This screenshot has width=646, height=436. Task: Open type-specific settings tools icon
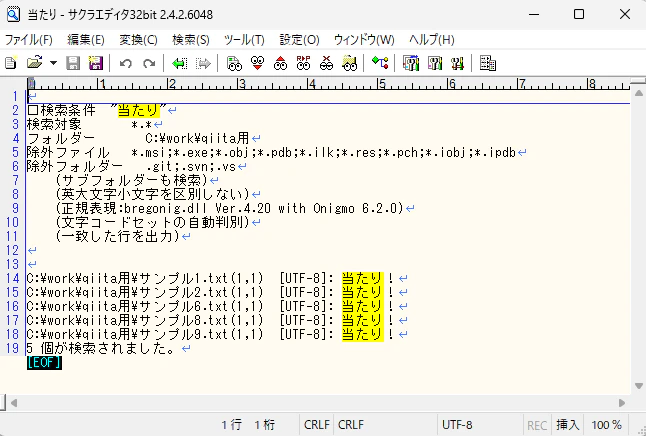coord(435,63)
